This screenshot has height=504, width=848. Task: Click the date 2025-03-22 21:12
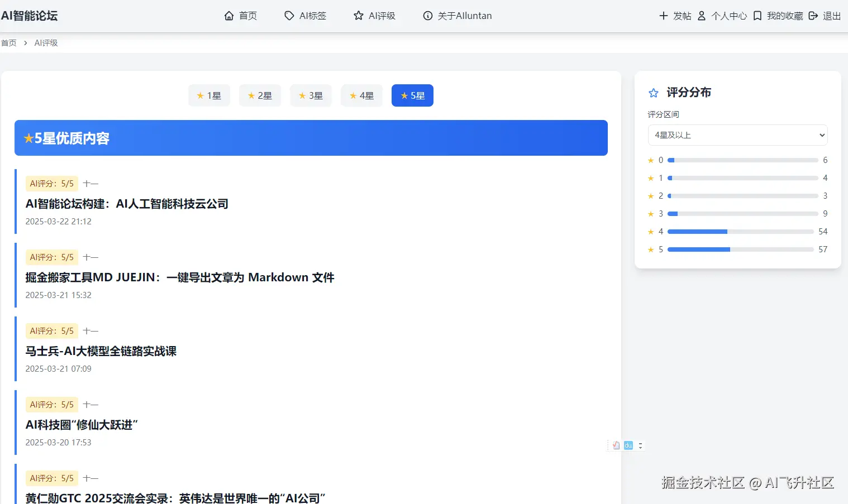click(59, 222)
